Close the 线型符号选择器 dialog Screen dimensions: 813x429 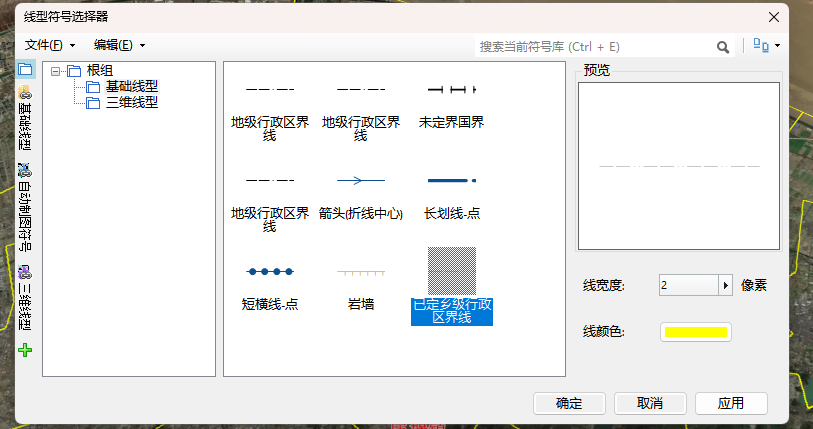pos(774,17)
